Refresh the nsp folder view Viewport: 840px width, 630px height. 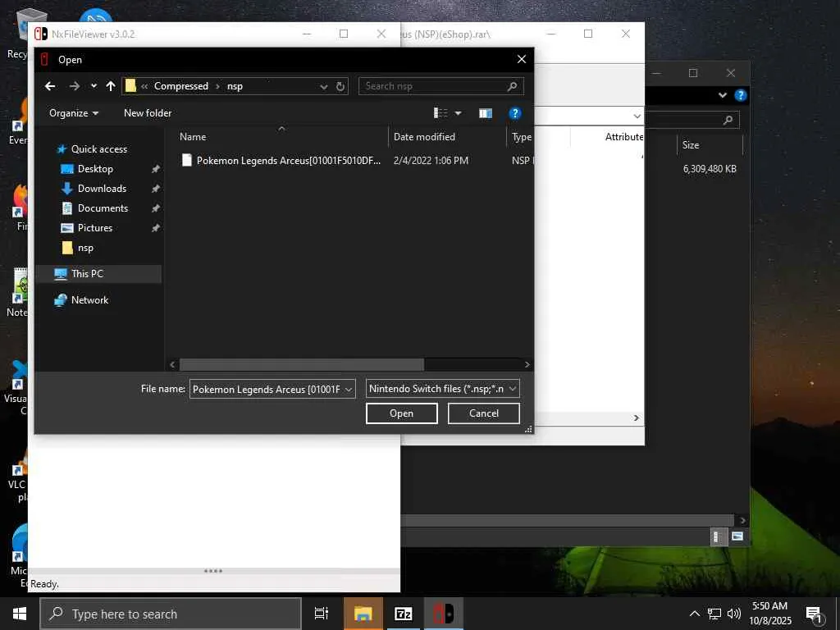point(340,86)
